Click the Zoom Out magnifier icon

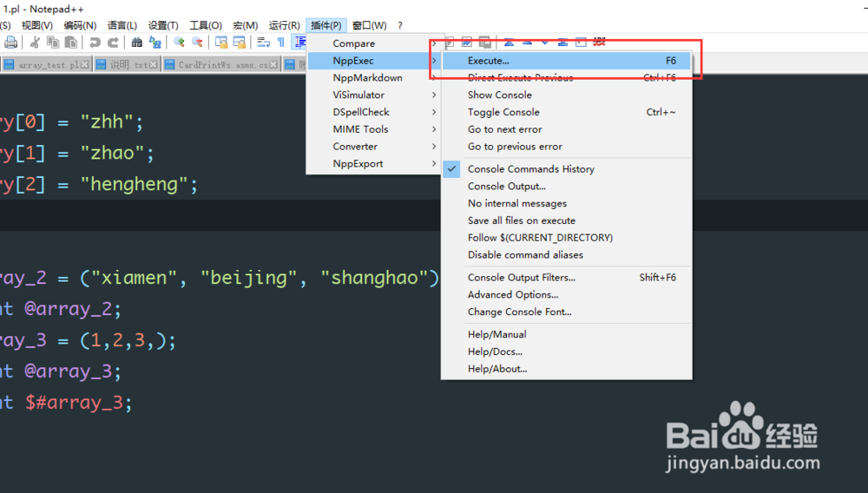pyautogui.click(x=197, y=42)
